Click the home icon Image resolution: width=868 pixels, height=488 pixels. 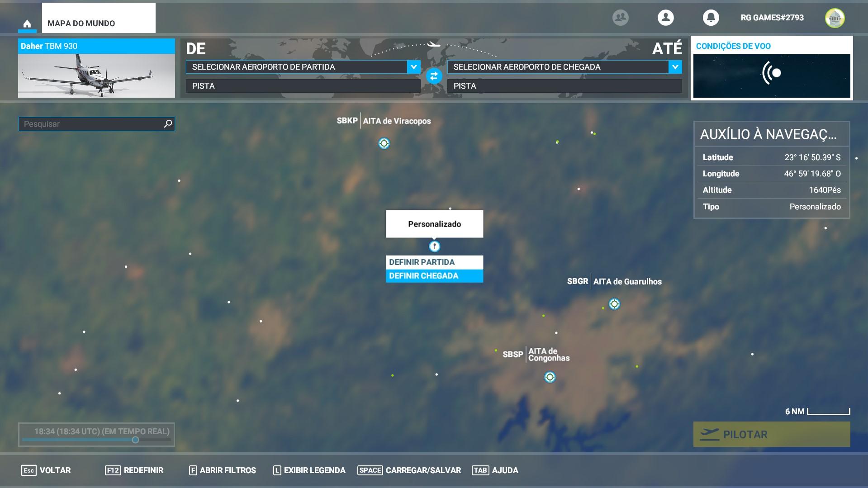[x=27, y=24]
